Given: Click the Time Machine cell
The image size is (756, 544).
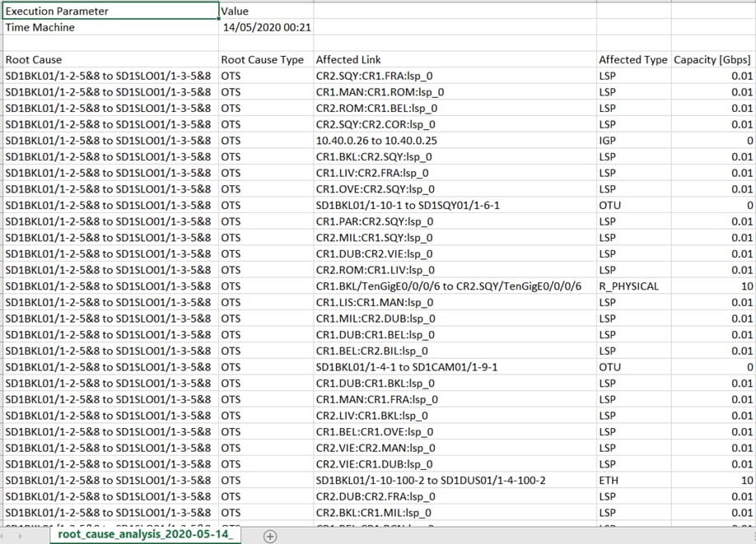Looking at the screenshot, I should (x=109, y=26).
